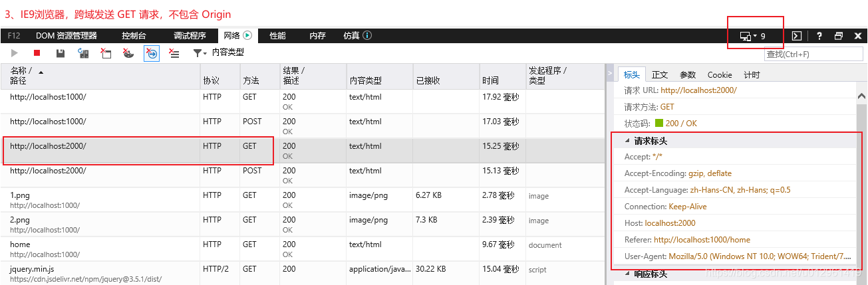Show the console pane icon
Viewport: 868px width, 285px height.
click(x=797, y=36)
